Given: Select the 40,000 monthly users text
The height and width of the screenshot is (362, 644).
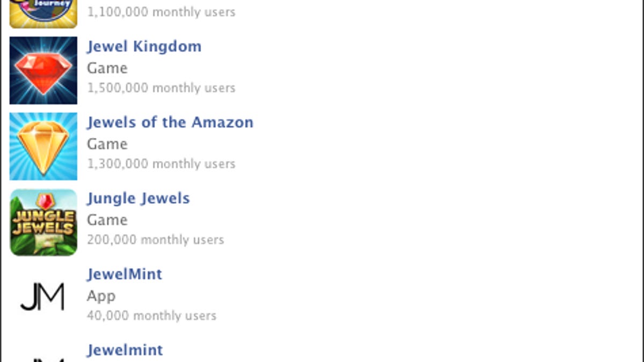Looking at the screenshot, I should pos(152,315).
